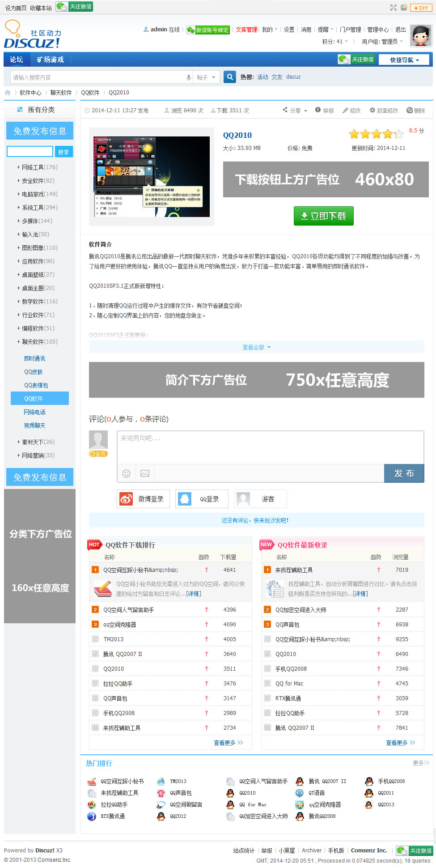Click 关注微信 in the navigation bar
Image resolution: width=436 pixels, height=868 pixels.
356,60
